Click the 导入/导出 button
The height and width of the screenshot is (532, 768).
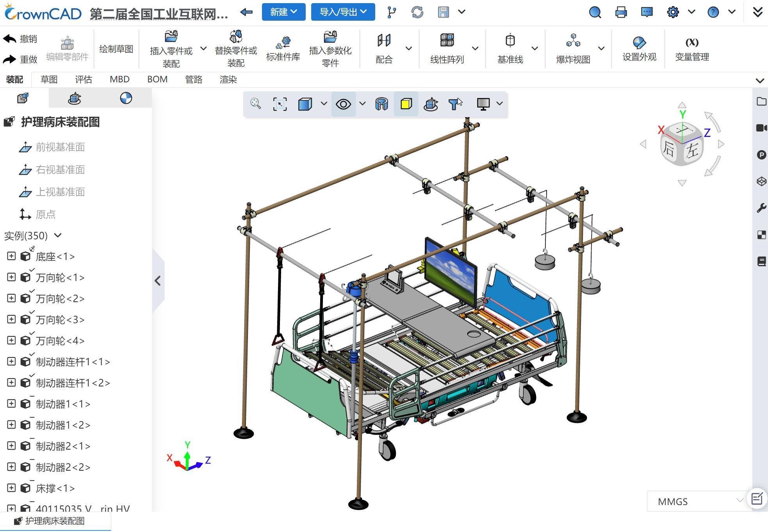pos(343,12)
